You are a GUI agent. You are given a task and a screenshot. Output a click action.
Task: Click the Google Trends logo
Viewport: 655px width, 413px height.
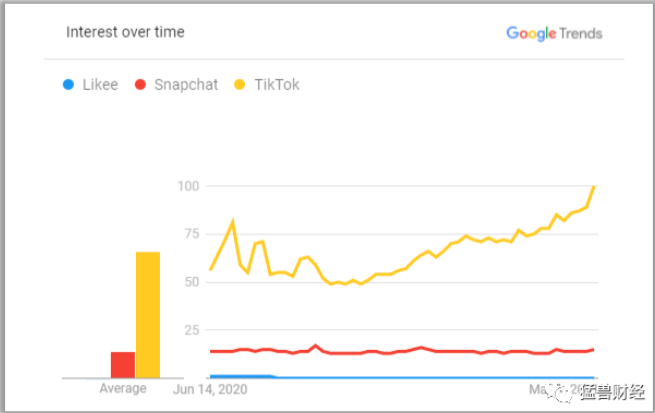[554, 33]
